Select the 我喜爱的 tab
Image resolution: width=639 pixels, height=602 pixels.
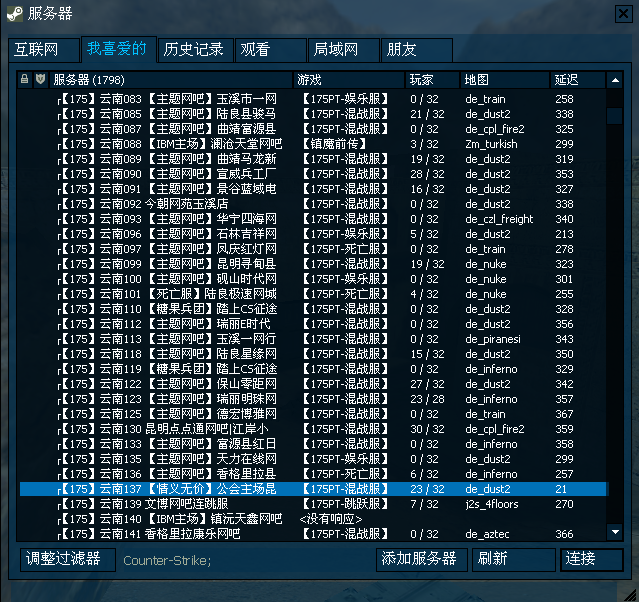tap(119, 49)
